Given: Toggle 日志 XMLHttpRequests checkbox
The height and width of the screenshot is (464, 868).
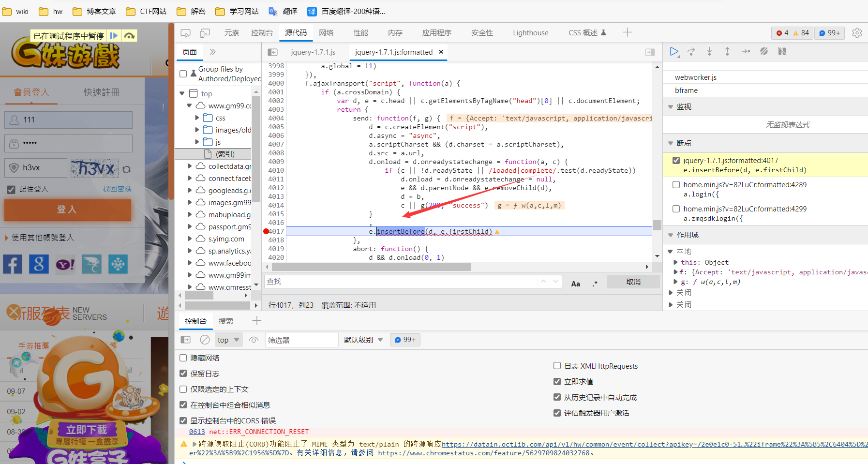Looking at the screenshot, I should pos(557,366).
